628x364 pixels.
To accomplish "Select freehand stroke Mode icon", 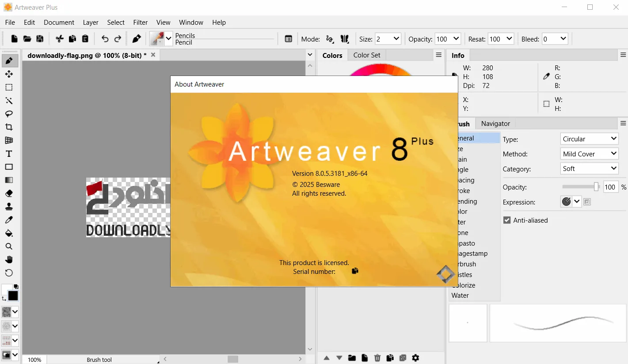I will [330, 39].
